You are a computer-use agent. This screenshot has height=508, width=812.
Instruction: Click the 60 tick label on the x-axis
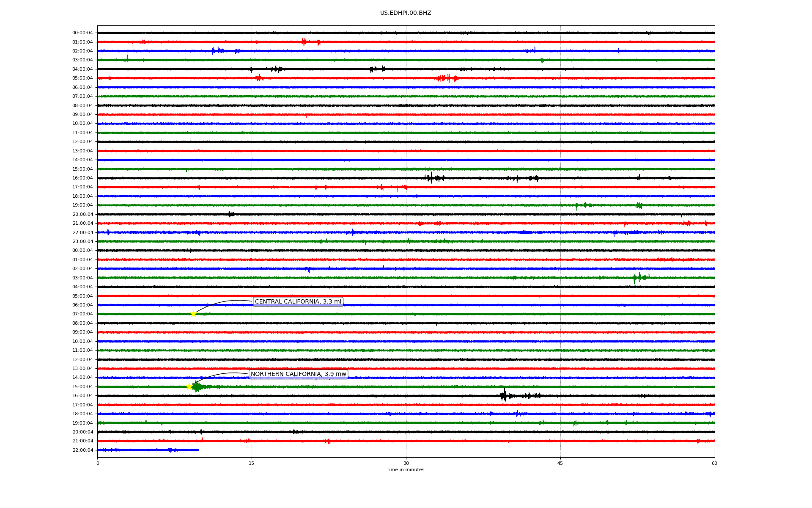point(714,463)
